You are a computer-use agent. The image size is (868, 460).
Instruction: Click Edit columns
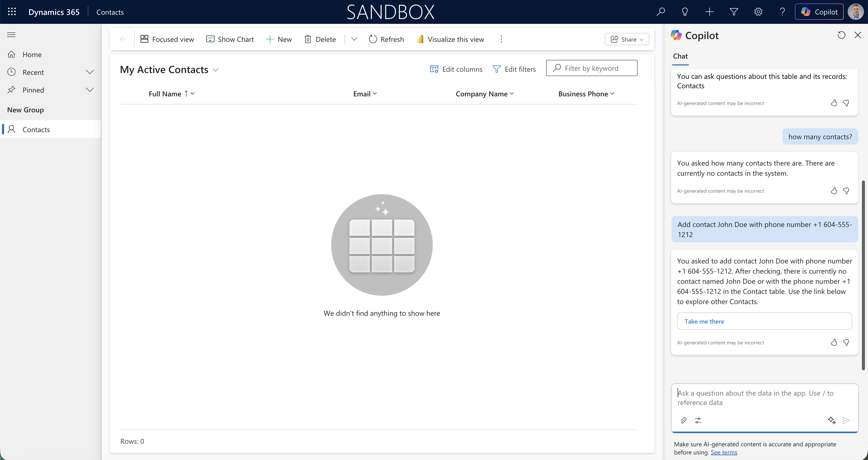pyautogui.click(x=456, y=69)
